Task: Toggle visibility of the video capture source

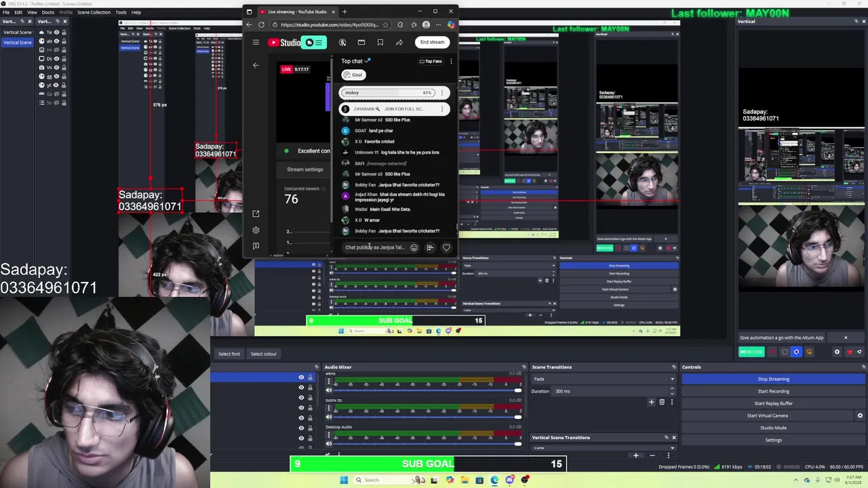Action: pos(56,68)
